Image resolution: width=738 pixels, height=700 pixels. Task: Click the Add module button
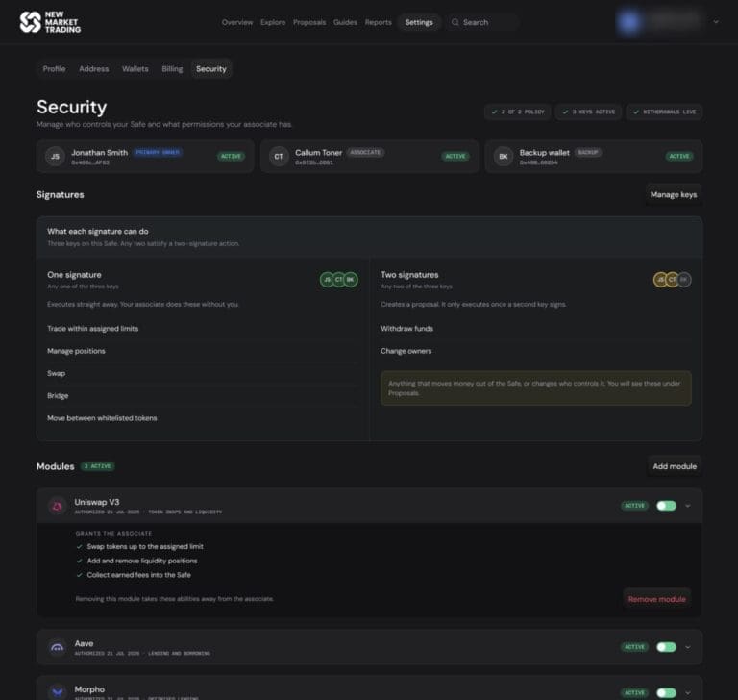click(675, 466)
